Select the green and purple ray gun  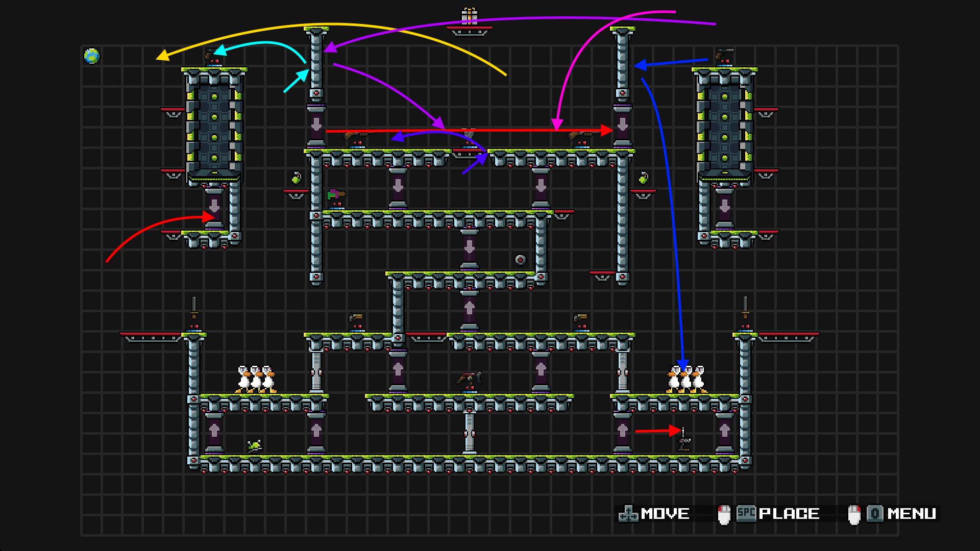pos(336,194)
